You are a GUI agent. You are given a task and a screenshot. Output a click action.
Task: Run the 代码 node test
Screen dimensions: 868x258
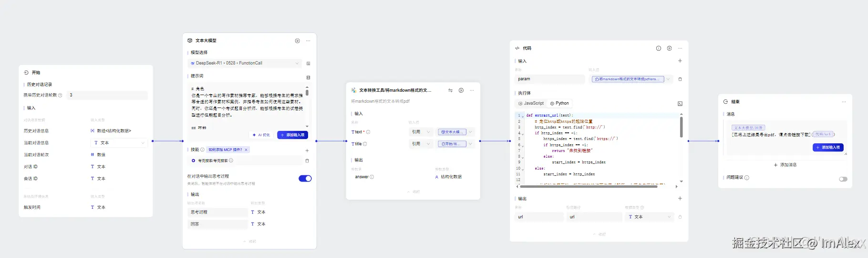[670, 48]
